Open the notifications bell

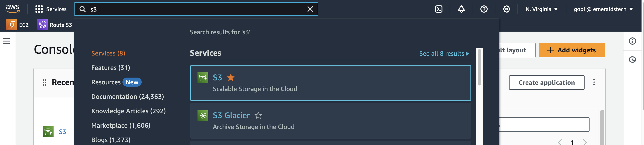pos(461,9)
